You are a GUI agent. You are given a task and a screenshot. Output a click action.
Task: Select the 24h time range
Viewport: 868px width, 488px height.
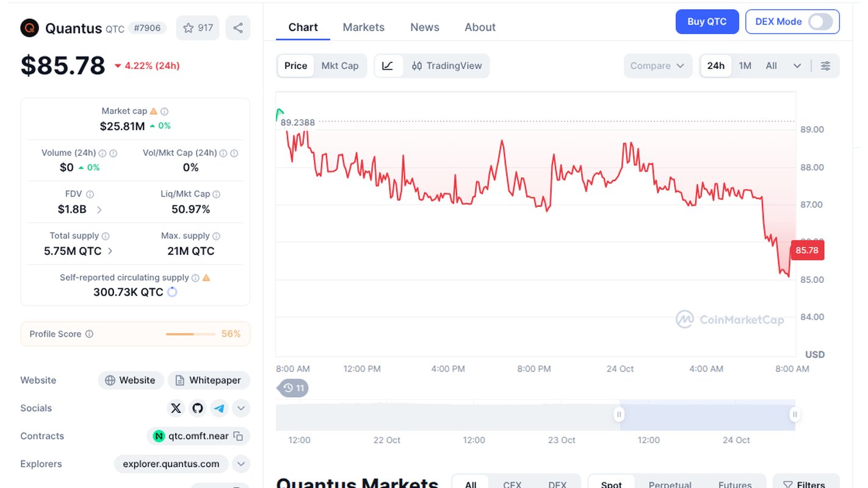point(716,66)
